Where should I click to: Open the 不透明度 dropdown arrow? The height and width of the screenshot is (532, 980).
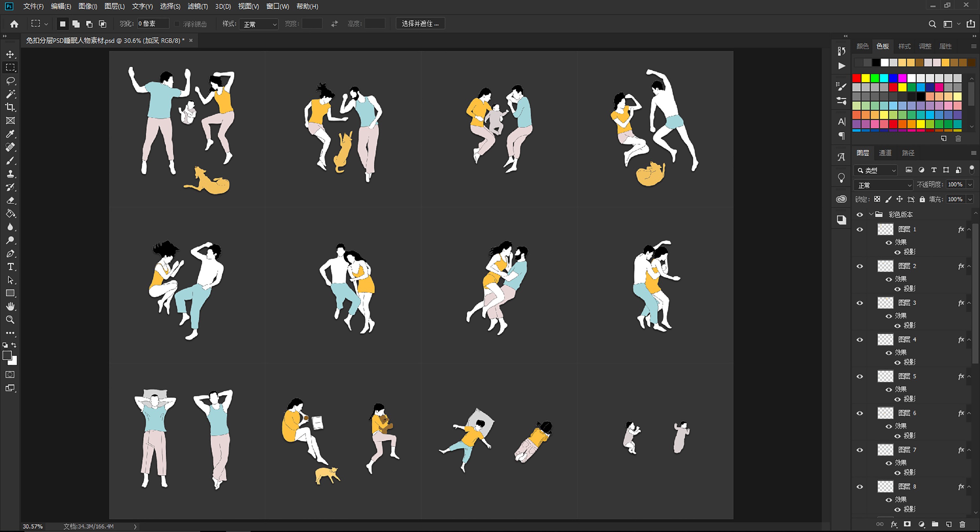tap(970, 185)
